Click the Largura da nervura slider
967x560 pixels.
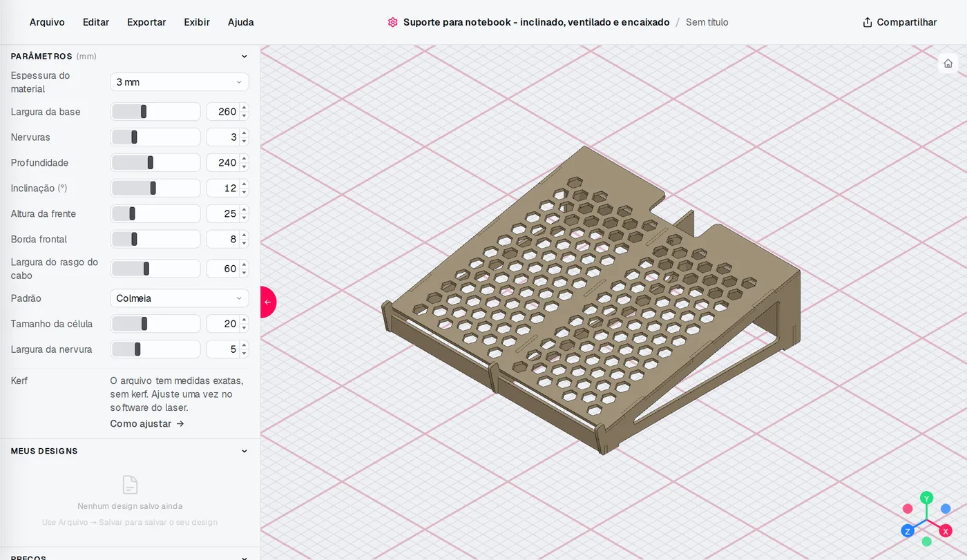(x=155, y=349)
